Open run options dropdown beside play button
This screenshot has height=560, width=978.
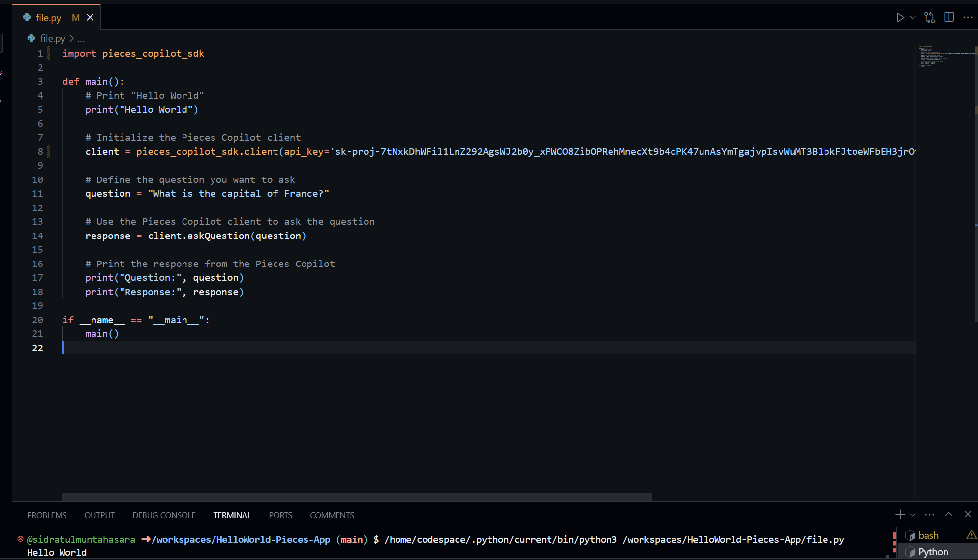913,18
